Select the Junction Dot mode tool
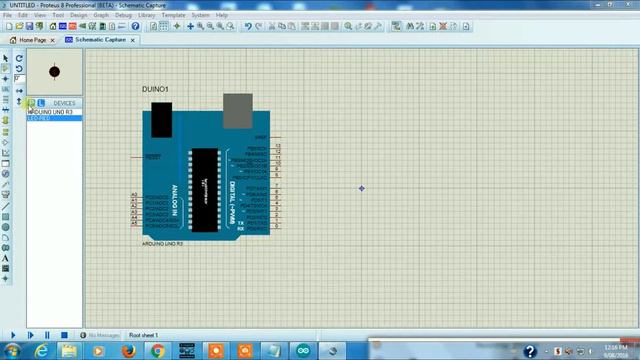The width and height of the screenshot is (640, 360). coord(5,79)
